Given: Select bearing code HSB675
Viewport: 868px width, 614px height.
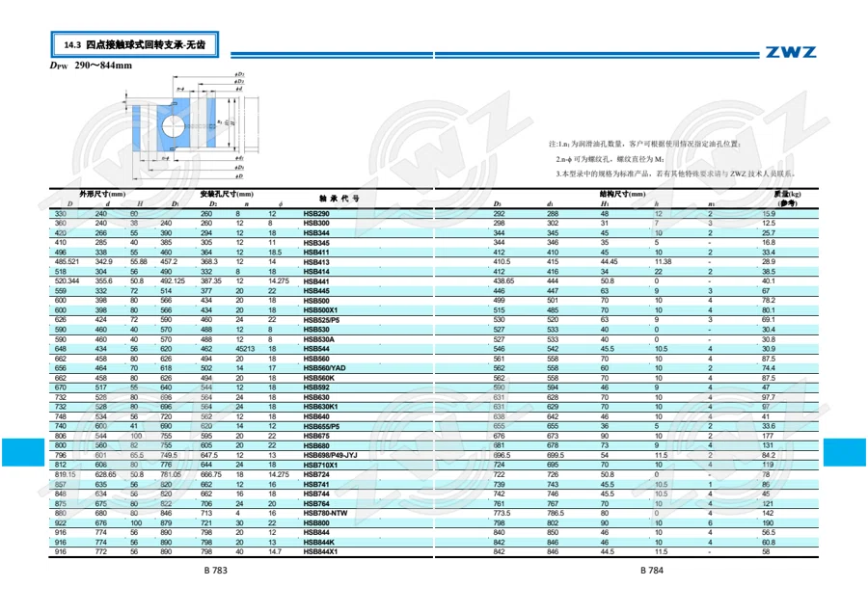Looking at the screenshot, I should coord(316,436).
